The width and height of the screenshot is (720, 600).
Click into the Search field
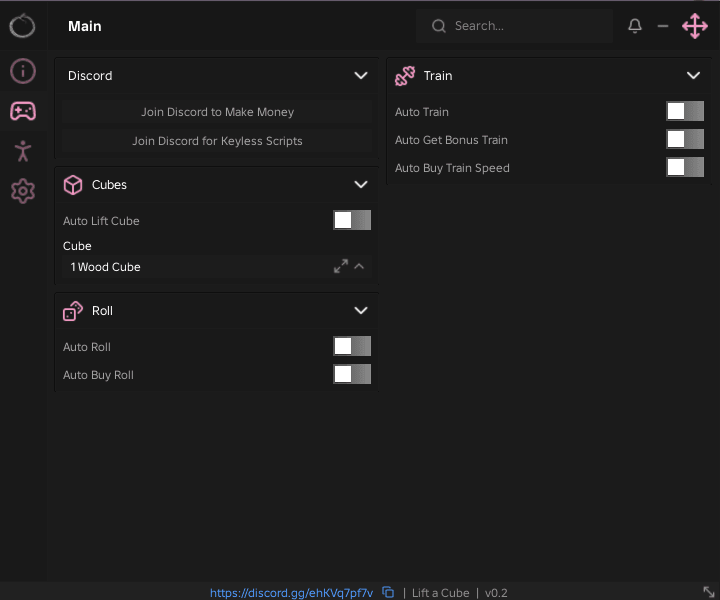(x=514, y=26)
